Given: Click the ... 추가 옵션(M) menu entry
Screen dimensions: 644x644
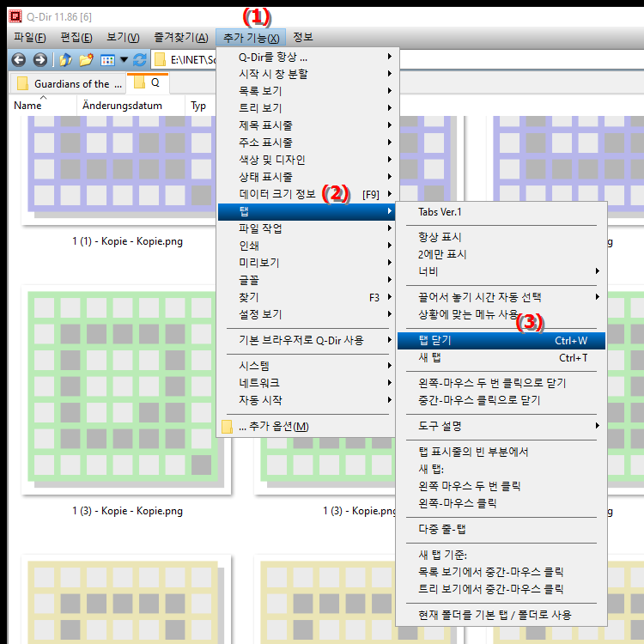Looking at the screenshot, I should tap(306, 426).
